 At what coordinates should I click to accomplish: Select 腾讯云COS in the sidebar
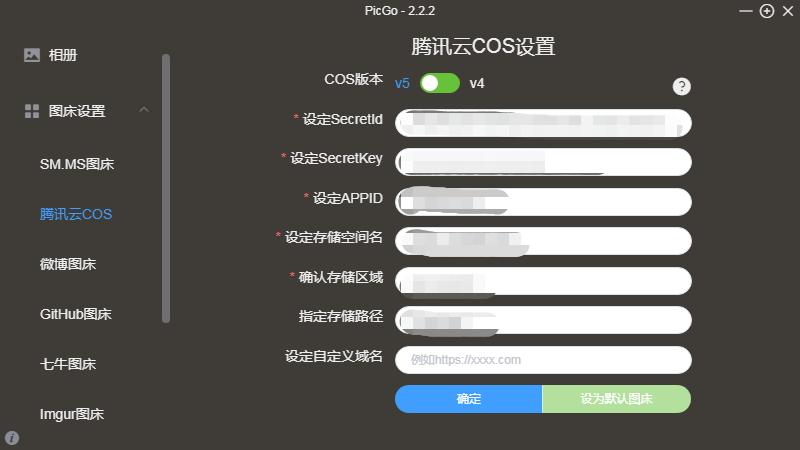tap(76, 214)
